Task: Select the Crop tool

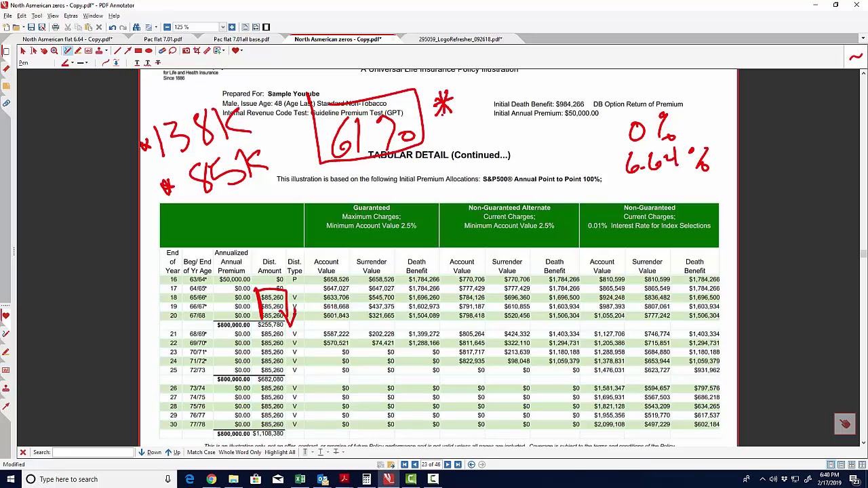Action: coord(197,51)
